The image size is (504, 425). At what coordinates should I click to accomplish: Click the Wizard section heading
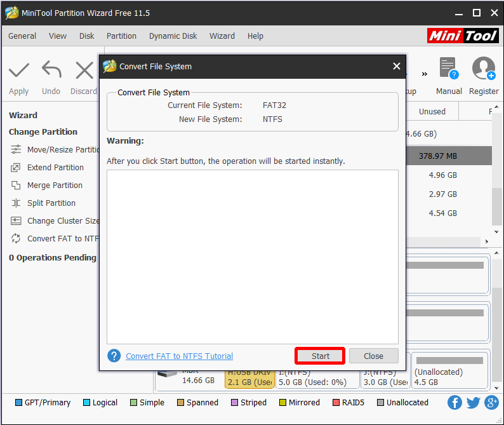pyautogui.click(x=23, y=115)
